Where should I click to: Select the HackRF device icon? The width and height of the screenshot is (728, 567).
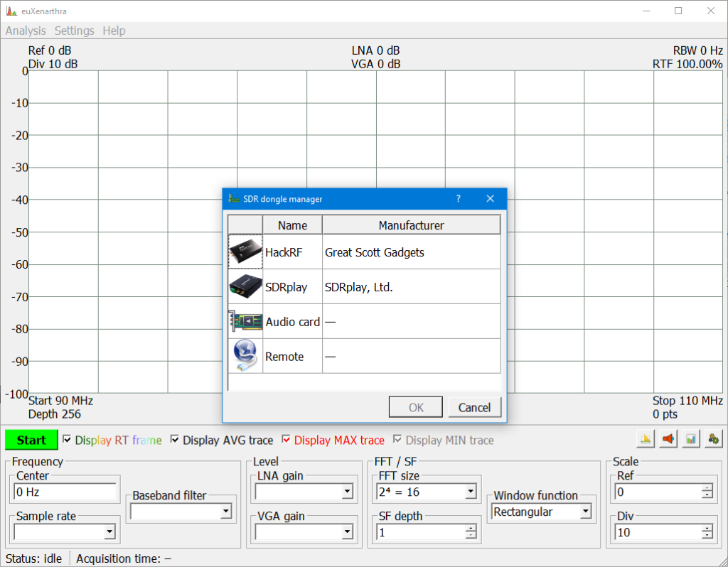(245, 252)
